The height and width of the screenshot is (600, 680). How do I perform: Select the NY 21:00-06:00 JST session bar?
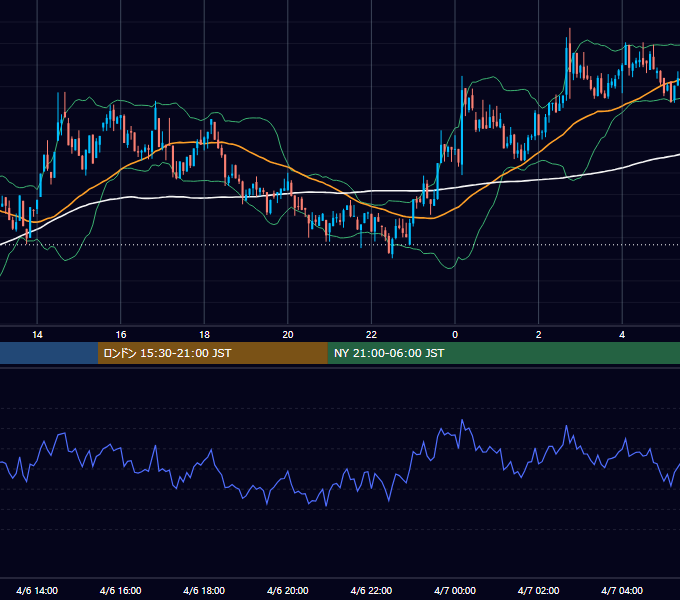[x=503, y=353]
